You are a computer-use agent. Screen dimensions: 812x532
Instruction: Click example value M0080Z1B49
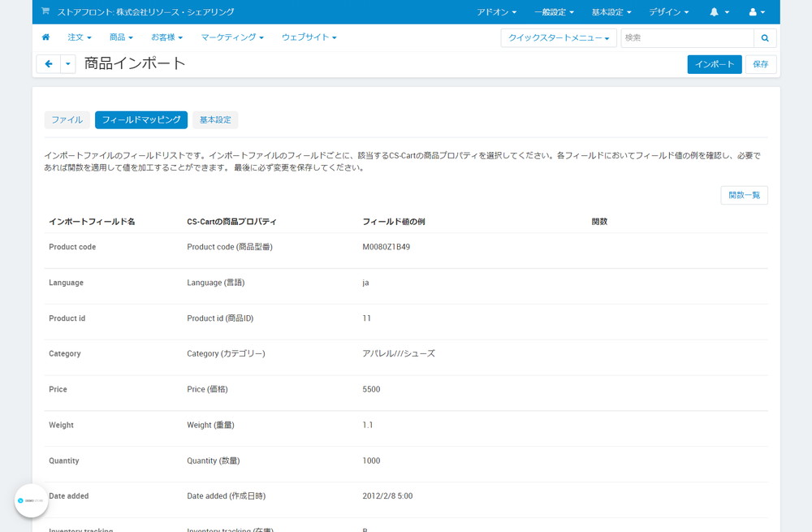pos(386,247)
